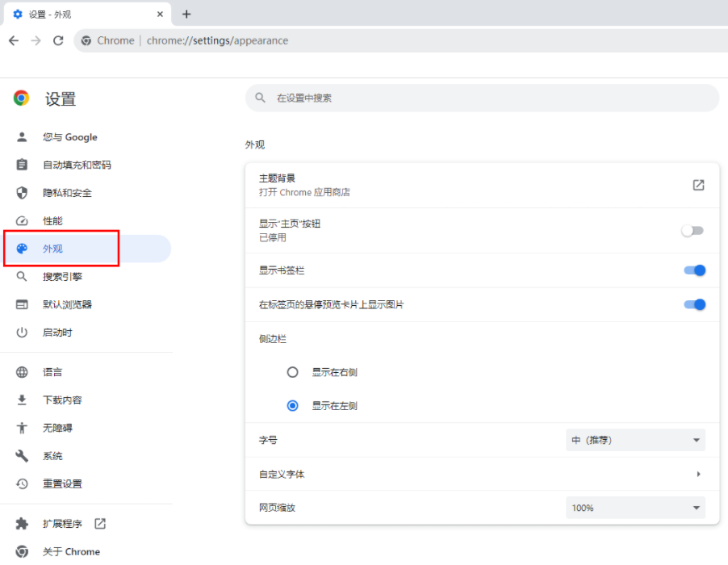This screenshot has width=728, height=565.
Task: Click the Chrome logo beside 设置
Action: click(x=21, y=98)
